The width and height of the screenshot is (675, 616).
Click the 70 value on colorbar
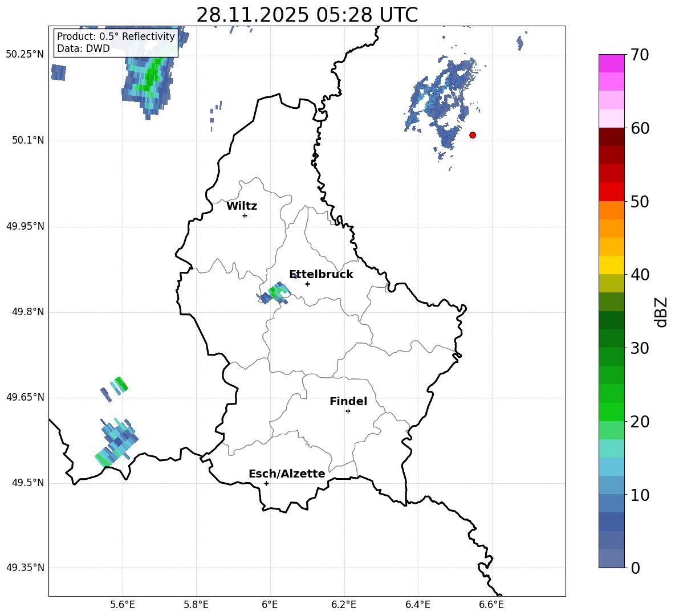pyautogui.click(x=640, y=55)
